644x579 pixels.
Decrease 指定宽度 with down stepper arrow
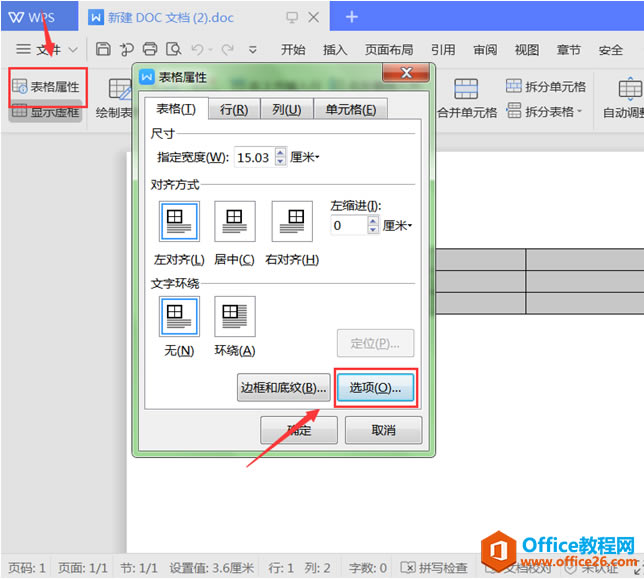[x=280, y=162]
